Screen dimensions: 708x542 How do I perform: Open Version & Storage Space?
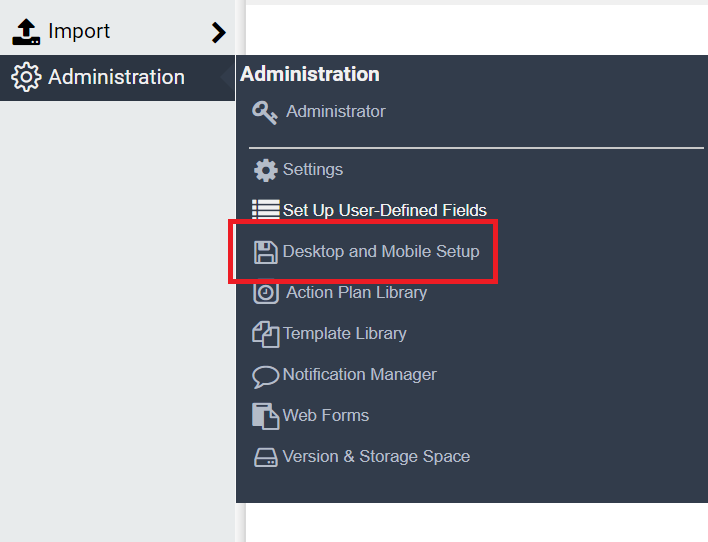click(x=376, y=456)
